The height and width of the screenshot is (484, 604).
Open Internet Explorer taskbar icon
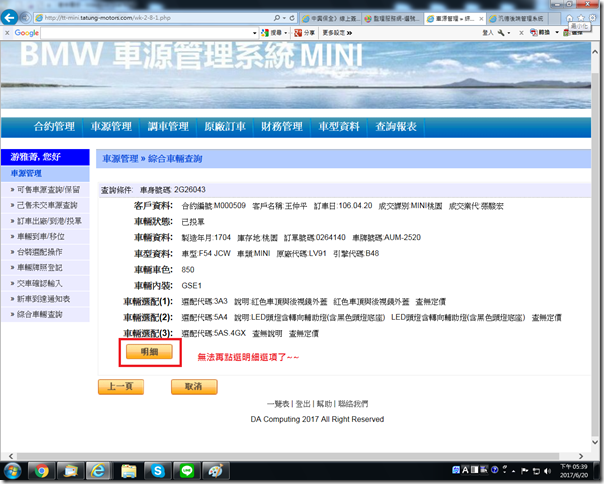(98, 471)
